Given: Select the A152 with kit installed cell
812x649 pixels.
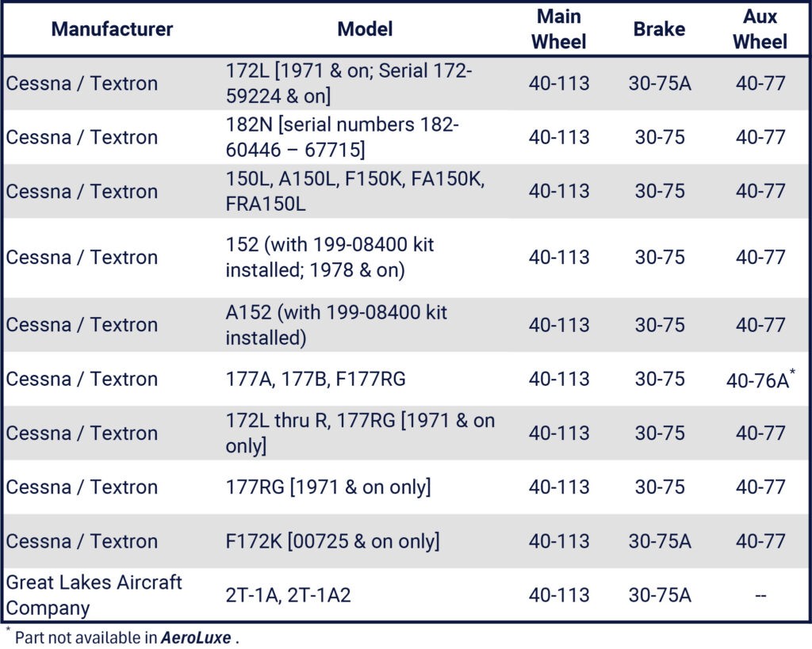Looking at the screenshot, I should [x=336, y=325].
